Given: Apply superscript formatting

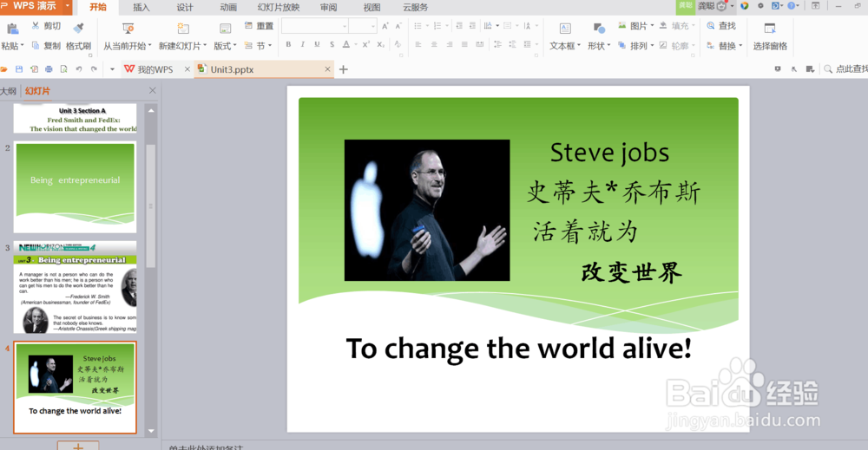Looking at the screenshot, I should pos(366,44).
